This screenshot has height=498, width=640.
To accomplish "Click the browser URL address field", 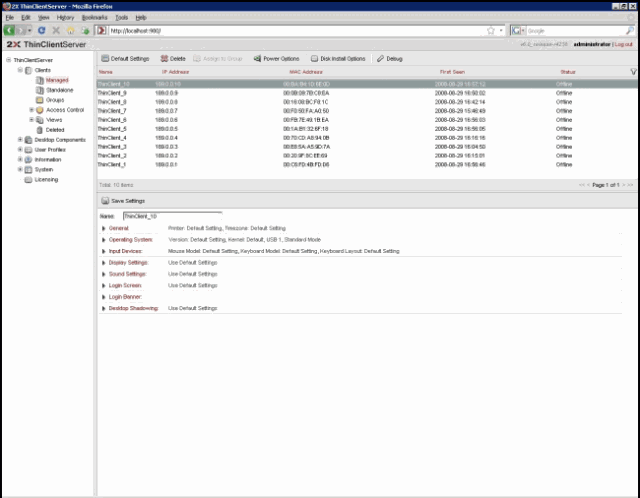I will pos(298,31).
